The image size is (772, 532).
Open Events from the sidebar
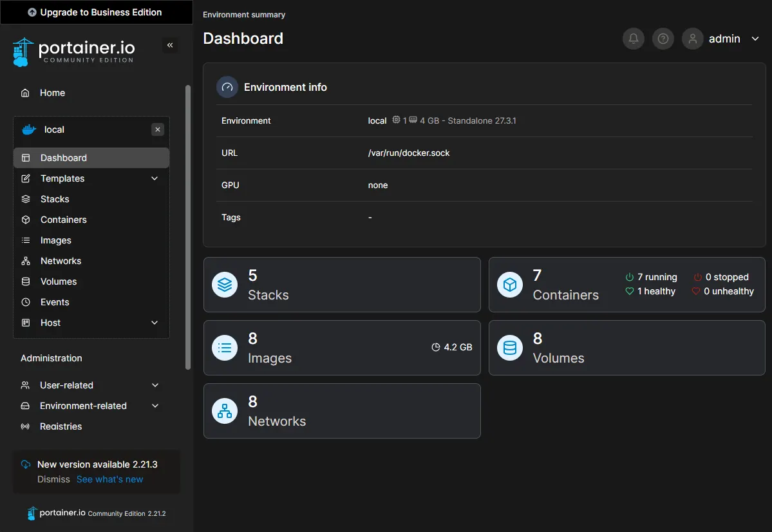[55, 303]
